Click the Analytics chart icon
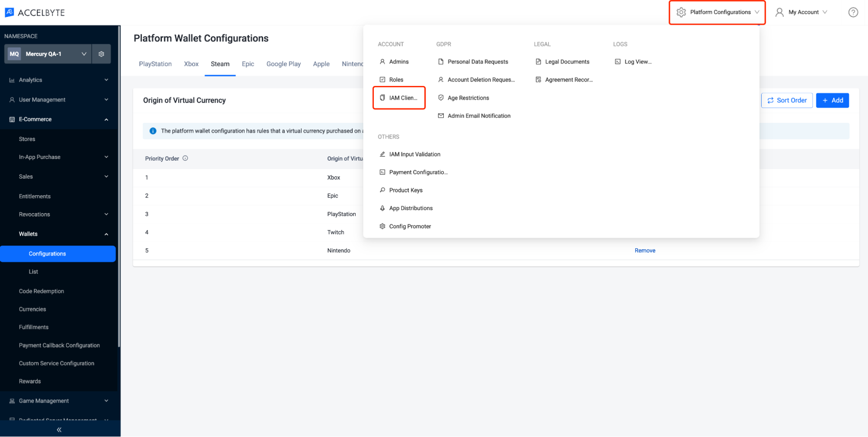The image size is (868, 437). pos(12,80)
